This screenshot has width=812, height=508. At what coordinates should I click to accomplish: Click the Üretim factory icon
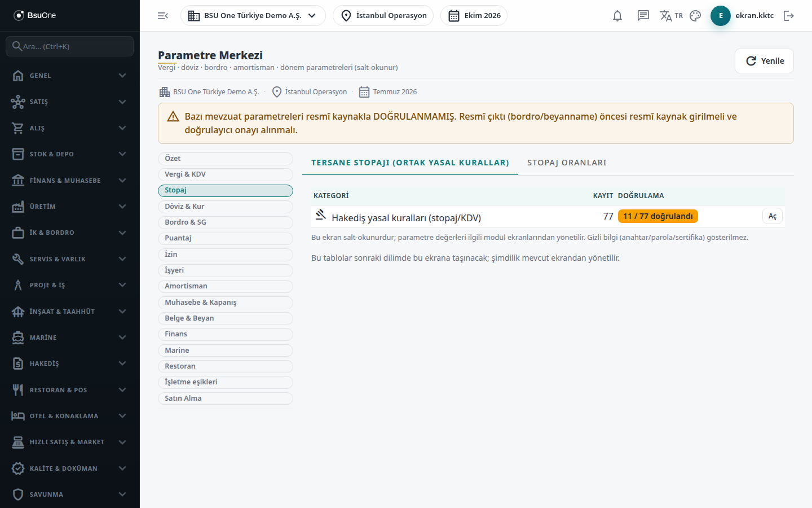tap(18, 207)
